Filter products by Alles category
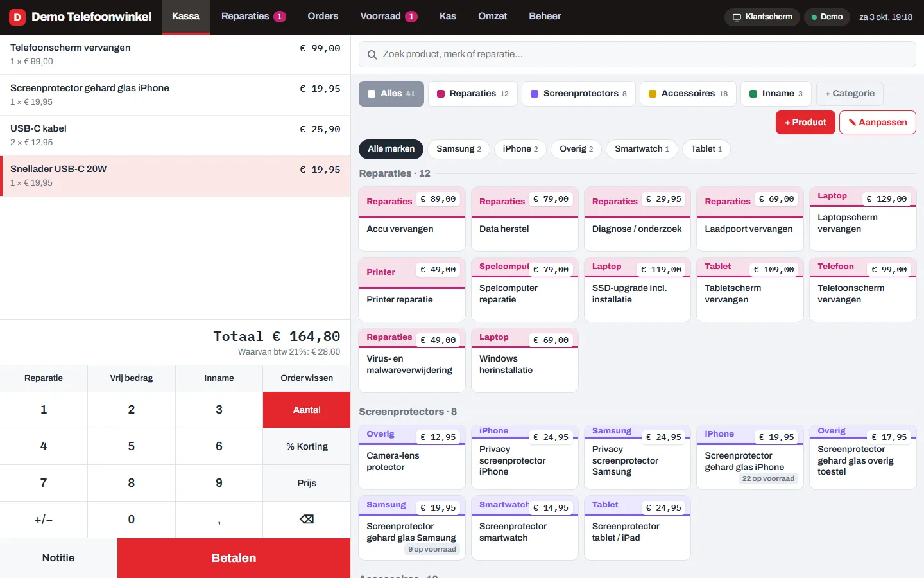Viewport: 924px width, 578px height. click(391, 94)
